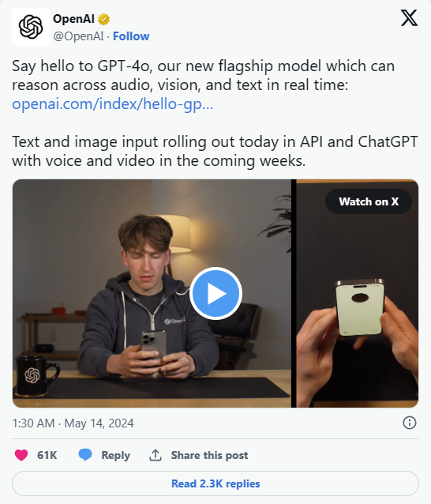Click the share upload arrow icon
This screenshot has height=504, width=431.
(156, 455)
